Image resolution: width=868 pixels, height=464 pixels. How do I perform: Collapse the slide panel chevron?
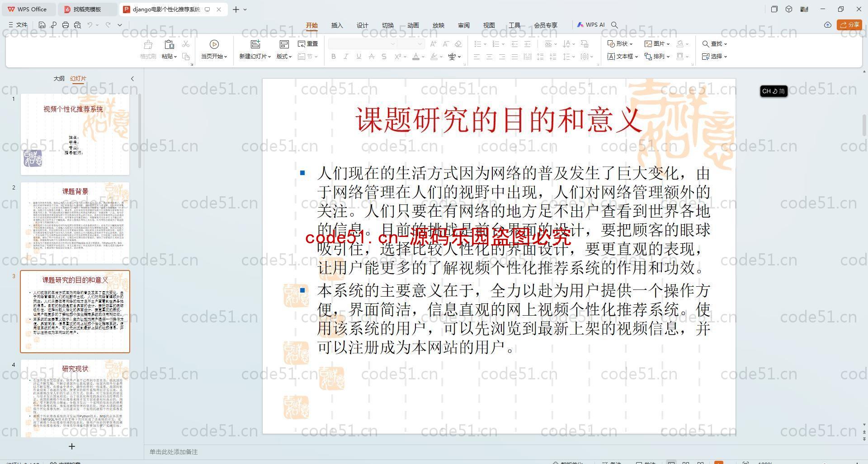pyautogui.click(x=132, y=79)
